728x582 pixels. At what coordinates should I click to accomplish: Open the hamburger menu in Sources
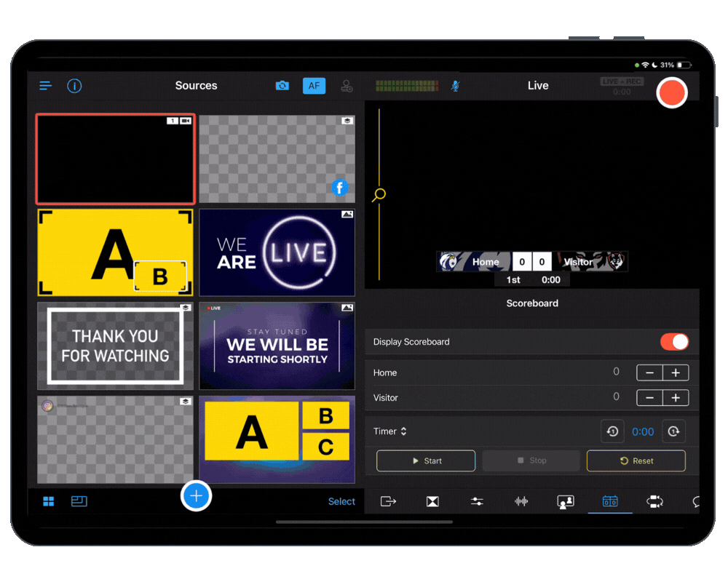click(46, 86)
